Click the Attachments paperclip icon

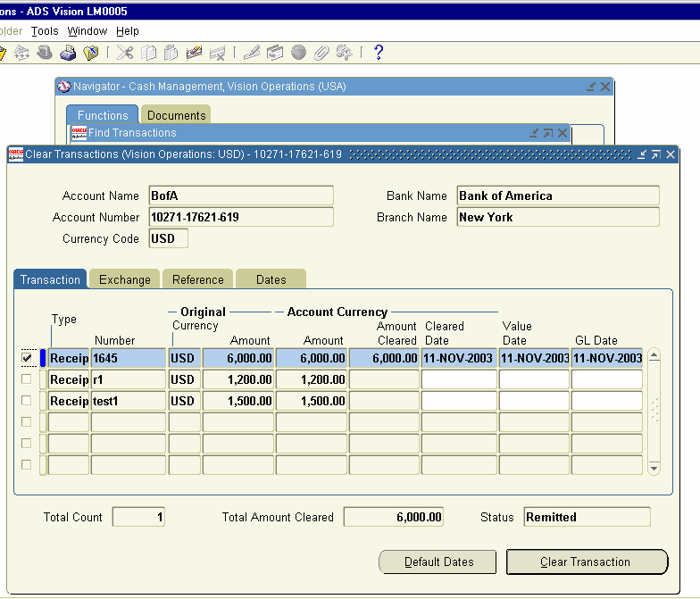click(321, 53)
